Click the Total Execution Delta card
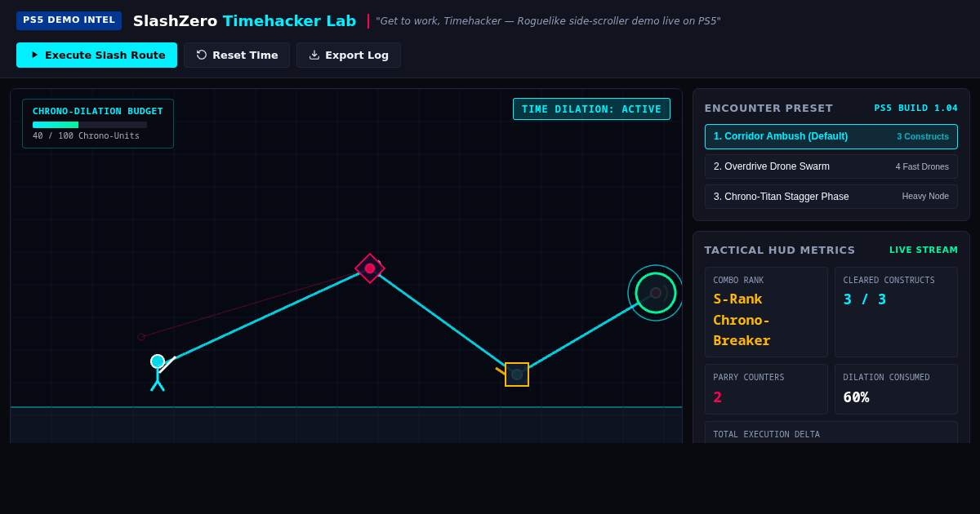This screenshot has width=980, height=514. coord(831,432)
